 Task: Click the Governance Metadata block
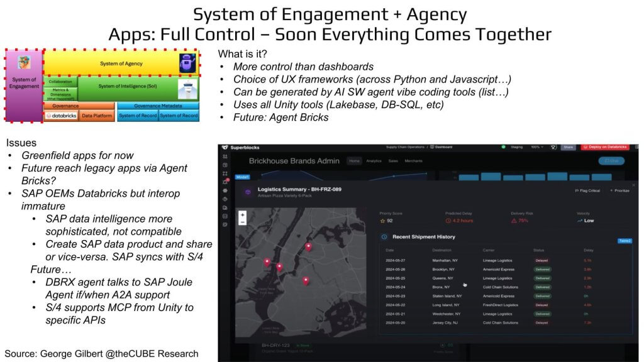(x=158, y=106)
